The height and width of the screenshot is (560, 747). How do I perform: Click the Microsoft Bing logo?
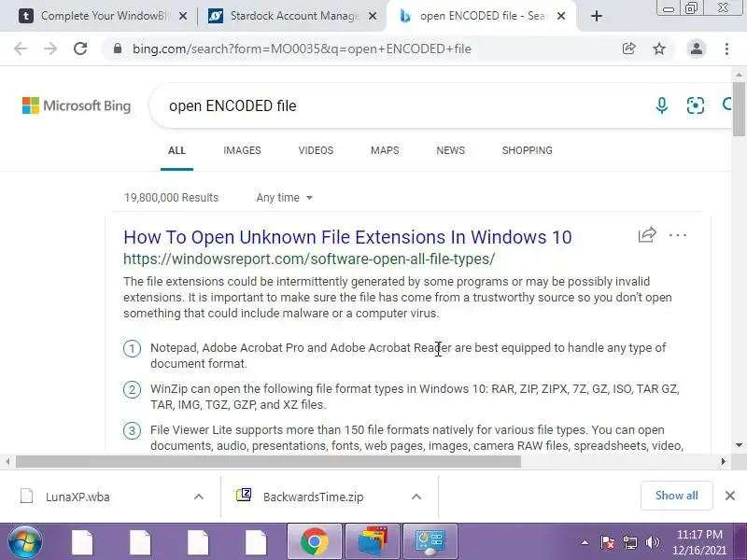(x=77, y=105)
